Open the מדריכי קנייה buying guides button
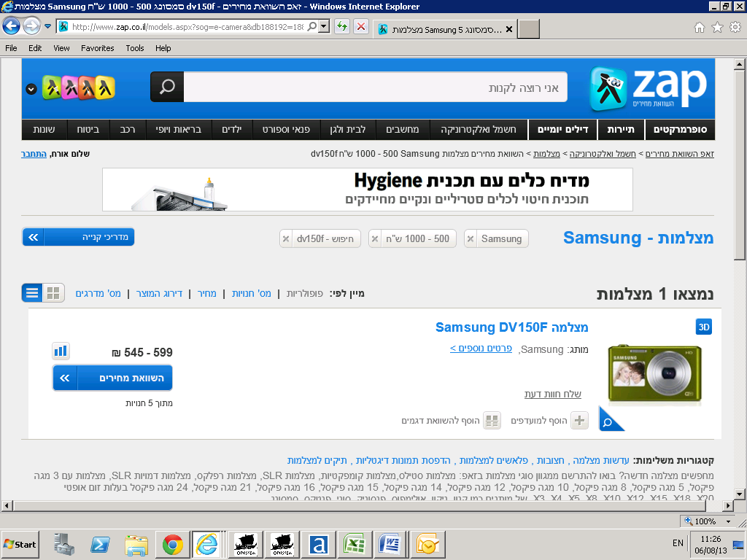747x560 pixels. 78,237
